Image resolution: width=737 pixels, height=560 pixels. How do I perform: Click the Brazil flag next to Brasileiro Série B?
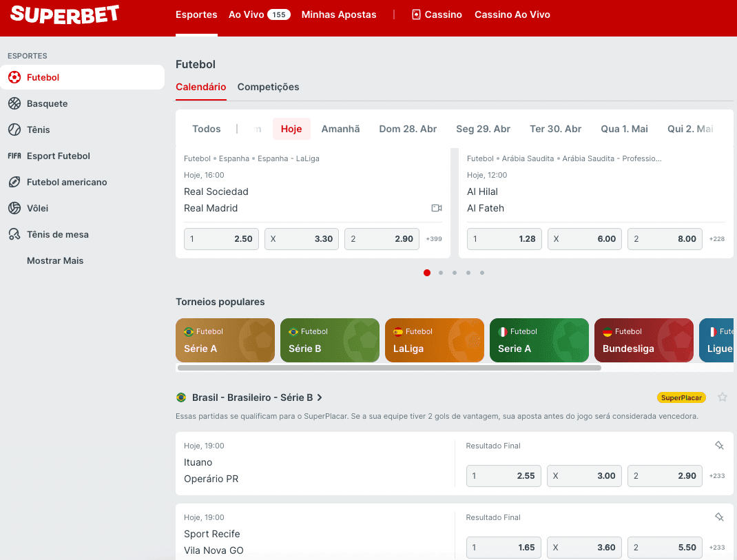(x=181, y=397)
